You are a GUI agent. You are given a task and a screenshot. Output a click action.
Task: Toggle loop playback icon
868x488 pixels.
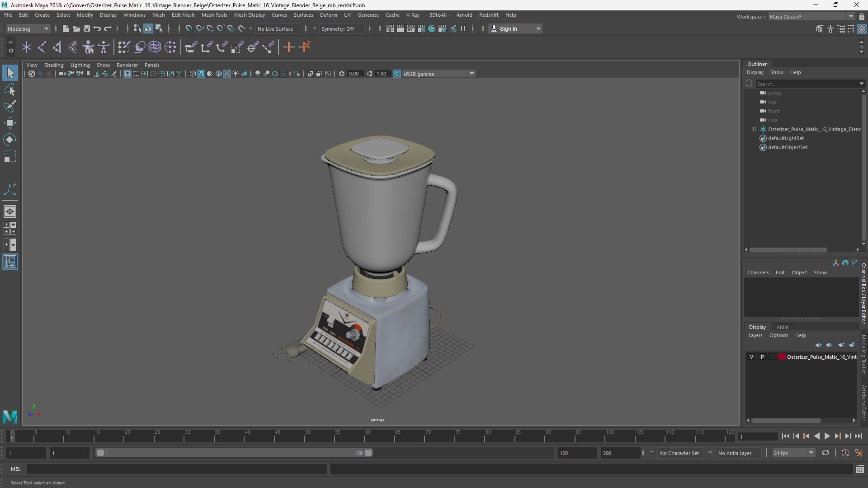click(826, 453)
